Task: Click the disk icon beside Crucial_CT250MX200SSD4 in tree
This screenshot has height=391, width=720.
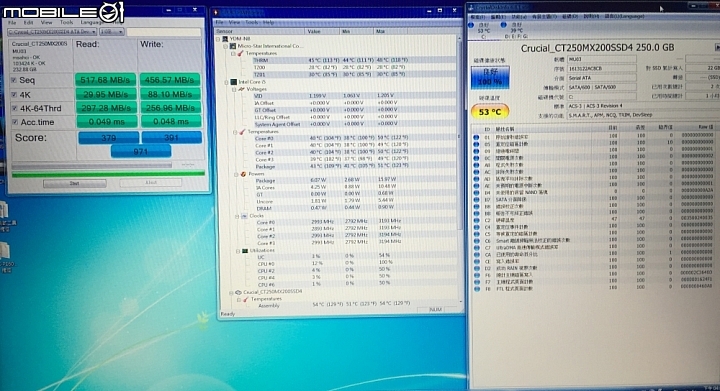Action: tap(238, 292)
